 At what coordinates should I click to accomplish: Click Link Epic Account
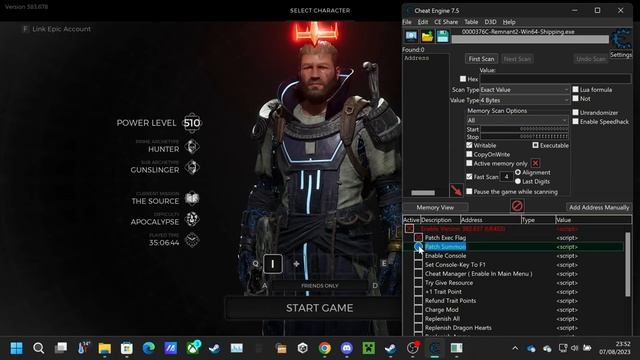tap(57, 29)
